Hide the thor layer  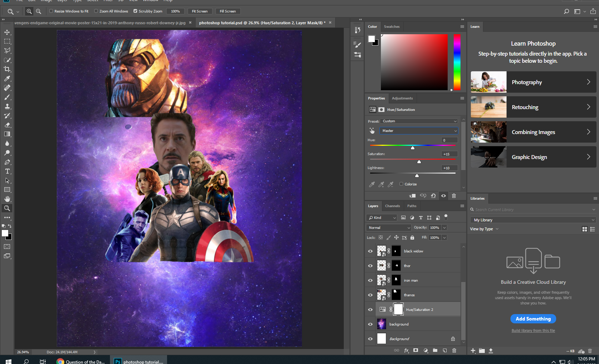(370, 266)
